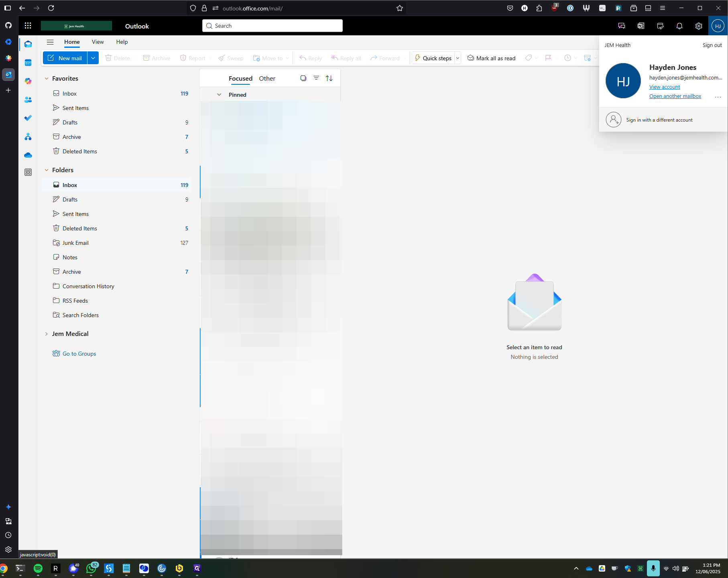Open Drafts under Folders
Image resolution: width=728 pixels, height=578 pixels.
pyautogui.click(x=116, y=199)
